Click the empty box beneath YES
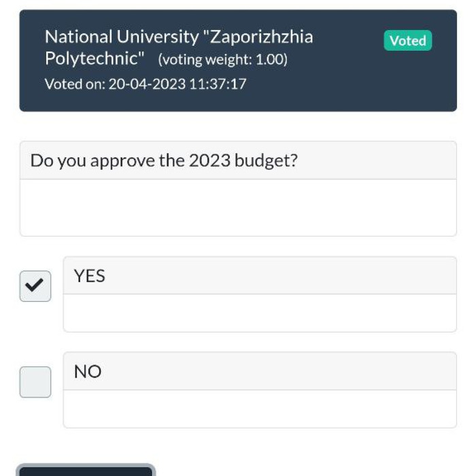The image size is (476, 476). [x=259, y=313]
